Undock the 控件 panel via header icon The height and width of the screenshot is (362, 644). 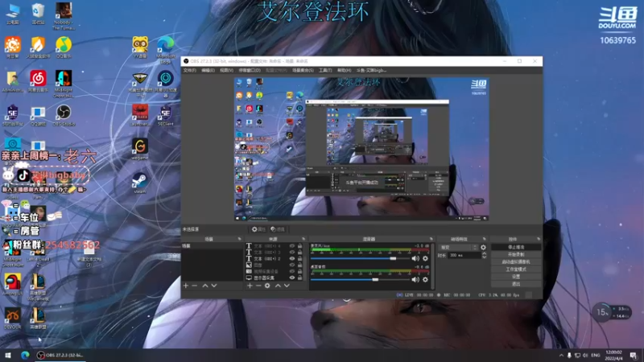click(x=538, y=239)
